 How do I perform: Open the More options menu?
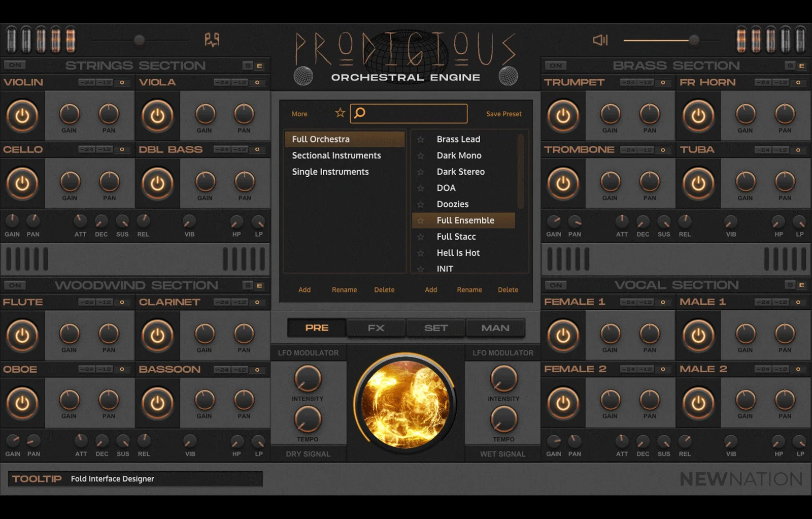pos(299,114)
